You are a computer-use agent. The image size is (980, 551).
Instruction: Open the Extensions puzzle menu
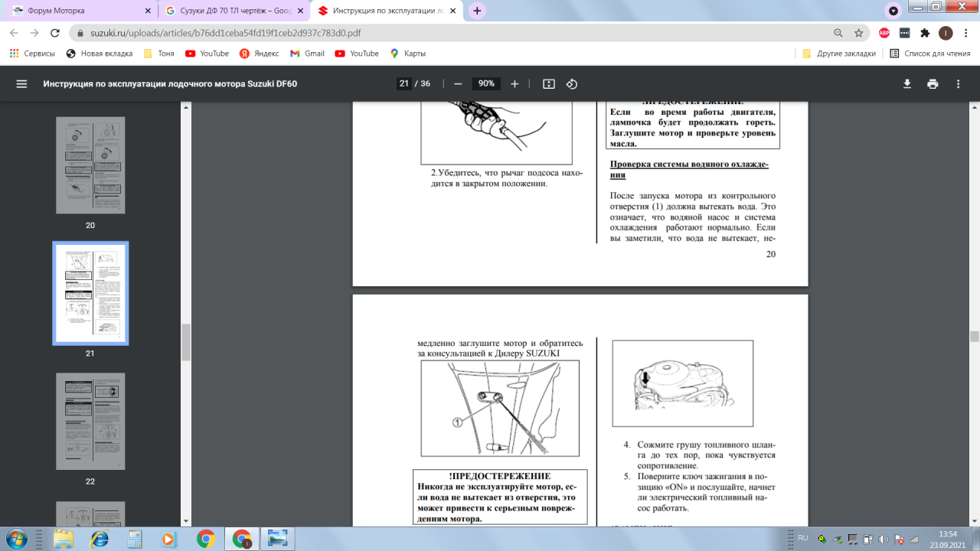925,33
